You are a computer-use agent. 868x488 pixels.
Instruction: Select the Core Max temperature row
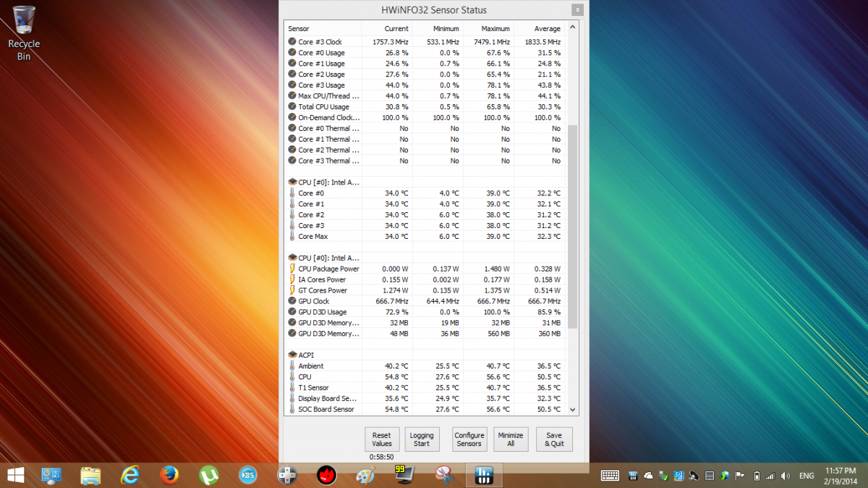click(x=425, y=236)
